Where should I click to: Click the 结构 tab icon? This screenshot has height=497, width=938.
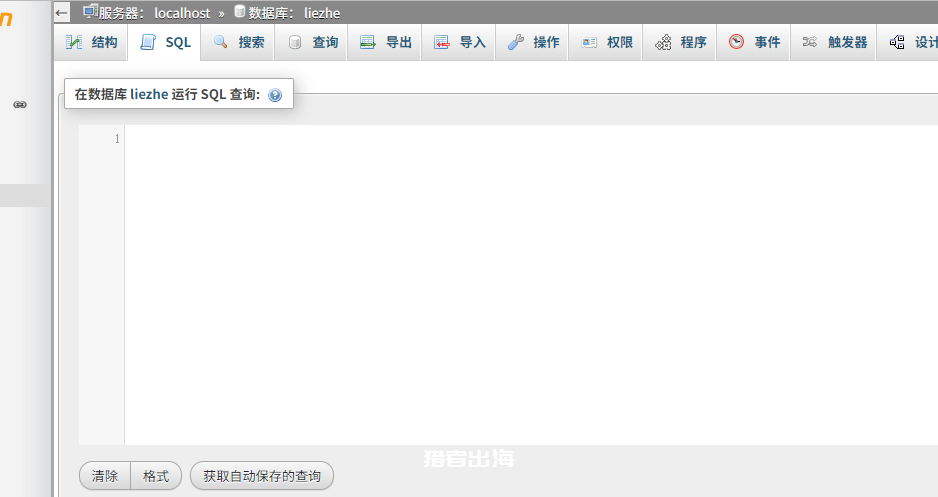point(74,42)
